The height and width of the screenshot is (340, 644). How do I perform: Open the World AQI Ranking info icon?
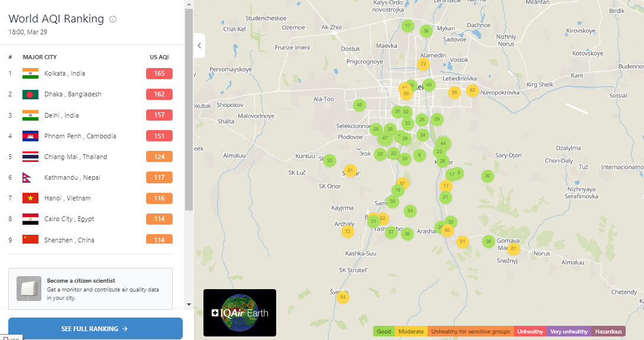(x=113, y=20)
